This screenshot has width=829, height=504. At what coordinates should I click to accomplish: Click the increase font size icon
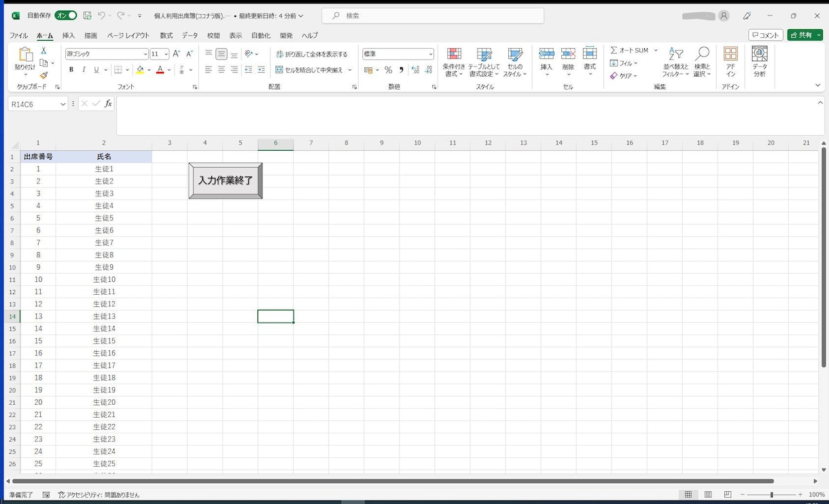click(177, 54)
